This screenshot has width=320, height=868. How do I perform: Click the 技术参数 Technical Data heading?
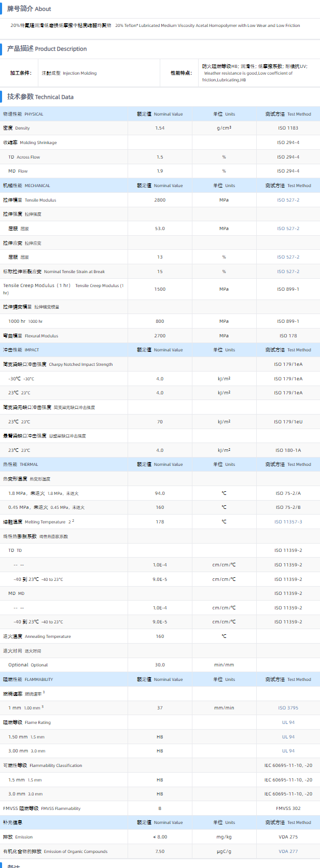point(40,97)
